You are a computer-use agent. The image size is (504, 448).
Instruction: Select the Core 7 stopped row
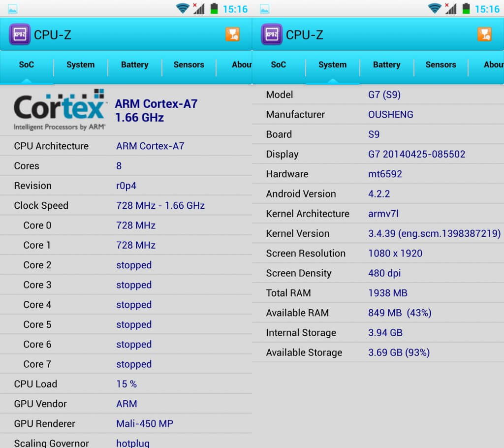coord(126,364)
